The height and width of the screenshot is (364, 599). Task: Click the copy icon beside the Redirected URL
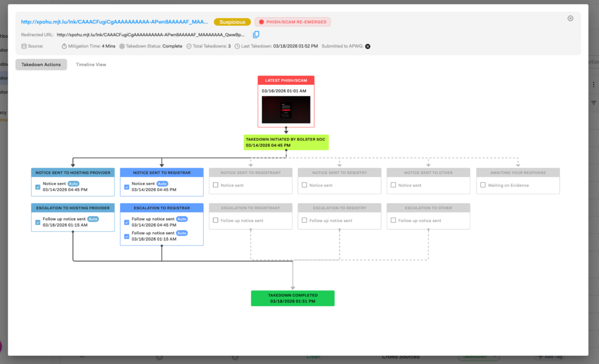point(256,34)
